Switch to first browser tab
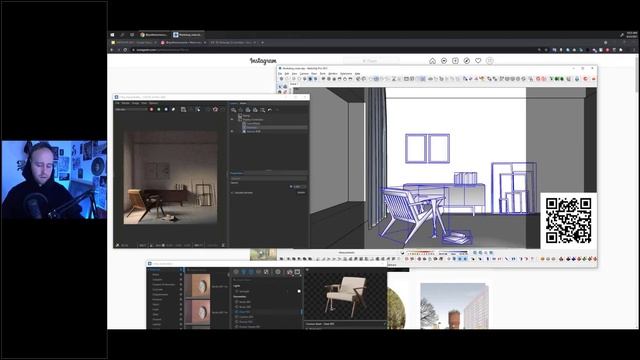This screenshot has height=360, width=640. tap(134, 42)
